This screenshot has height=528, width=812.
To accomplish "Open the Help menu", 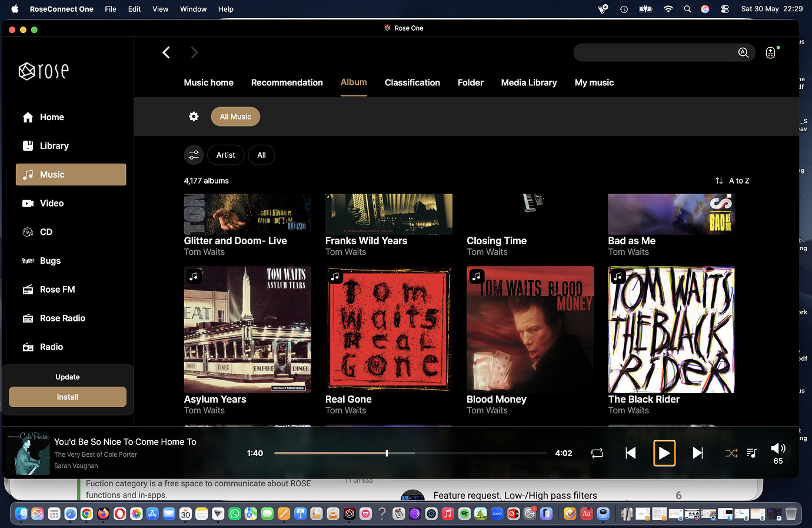I will (226, 9).
